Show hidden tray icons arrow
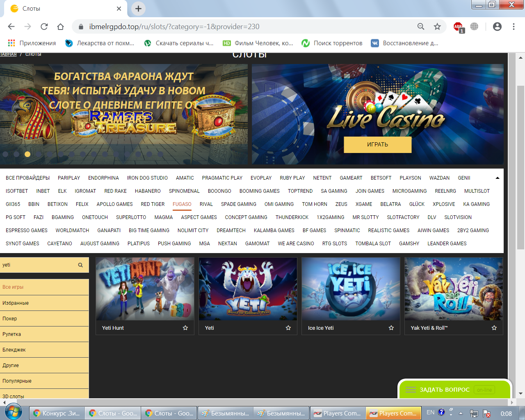The width and height of the screenshot is (525, 420). point(461,413)
